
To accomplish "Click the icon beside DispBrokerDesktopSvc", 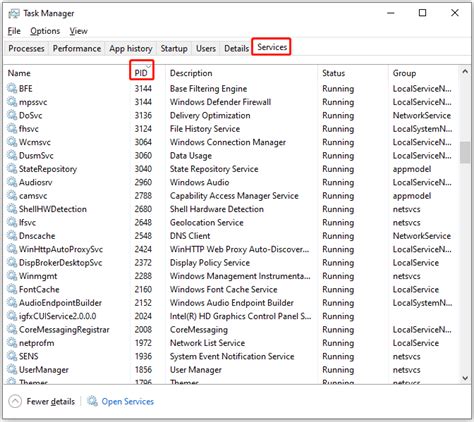I will tap(12, 262).
